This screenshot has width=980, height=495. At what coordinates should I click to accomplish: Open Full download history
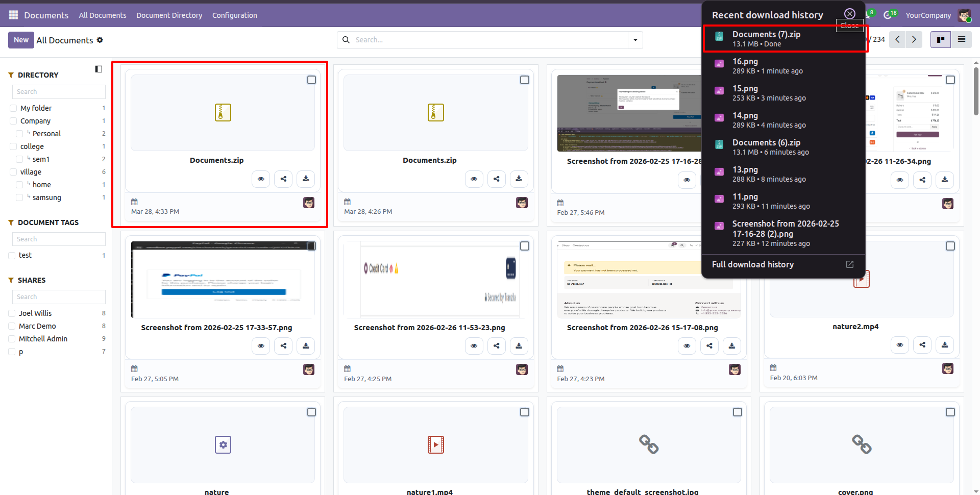(753, 264)
